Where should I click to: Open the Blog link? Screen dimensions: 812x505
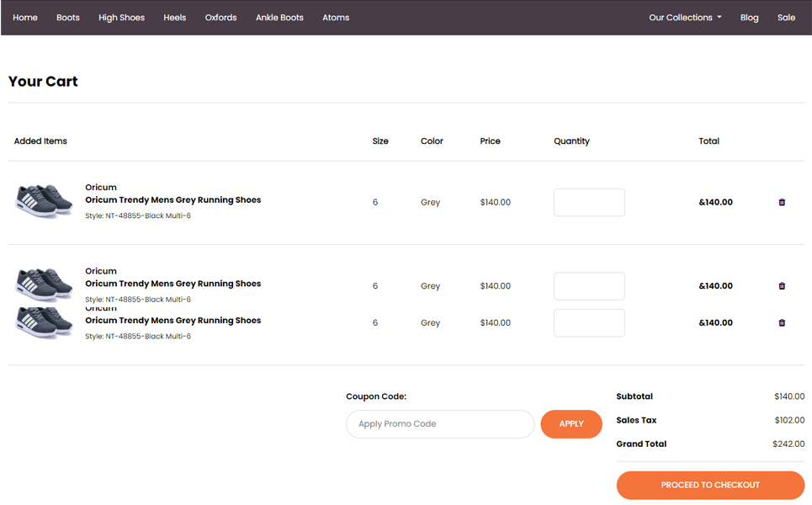[749, 18]
